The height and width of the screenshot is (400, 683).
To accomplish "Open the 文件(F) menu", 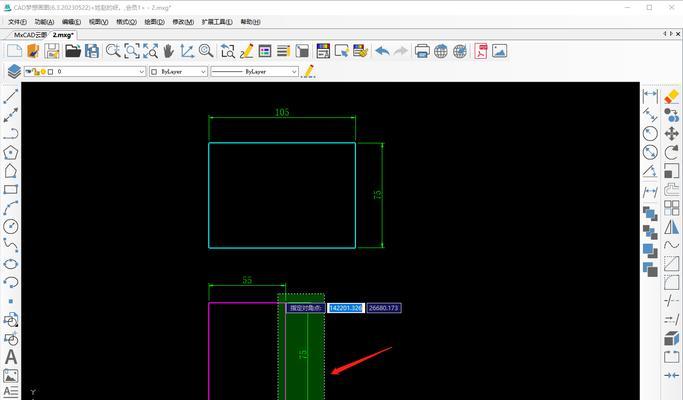I will click(x=17, y=22).
